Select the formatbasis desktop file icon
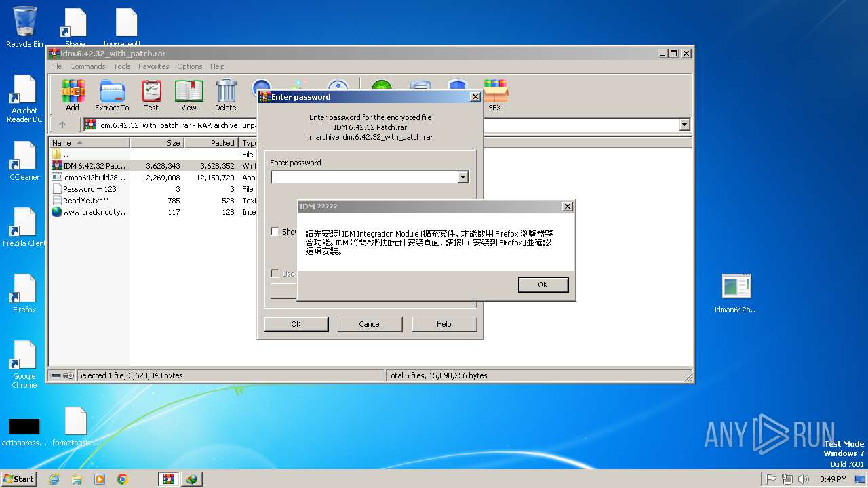This screenshot has height=488, width=868. [x=75, y=427]
